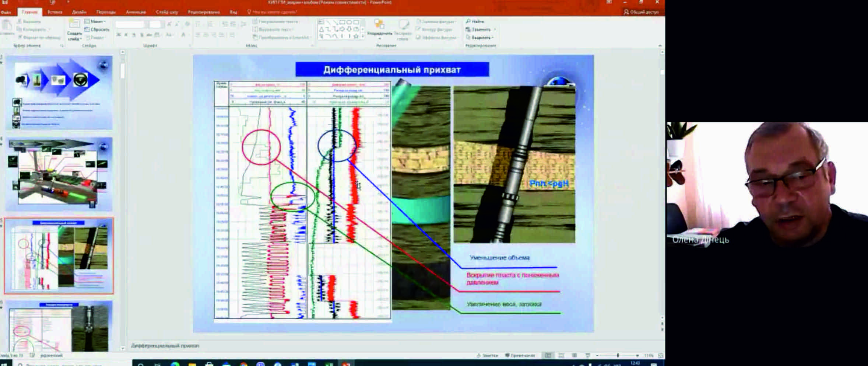Click the decrease font size icon
Viewport: 868px width, 366px height.
coord(178,24)
